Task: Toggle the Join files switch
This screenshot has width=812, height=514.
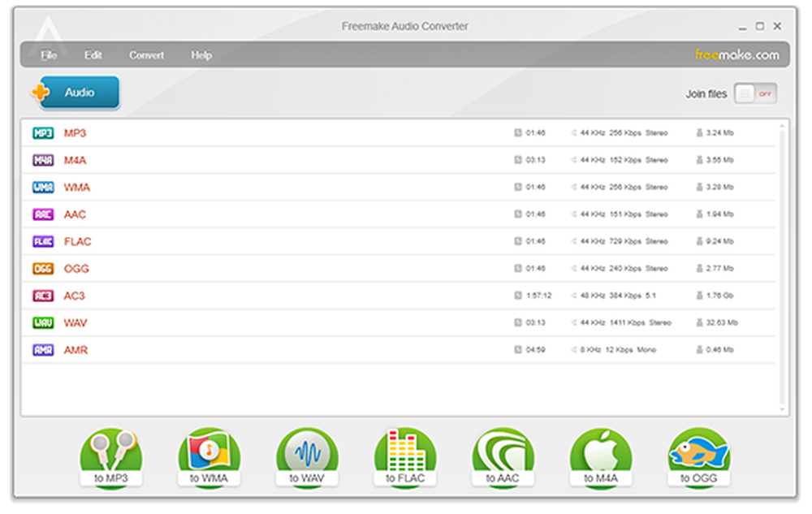Action: [x=755, y=93]
